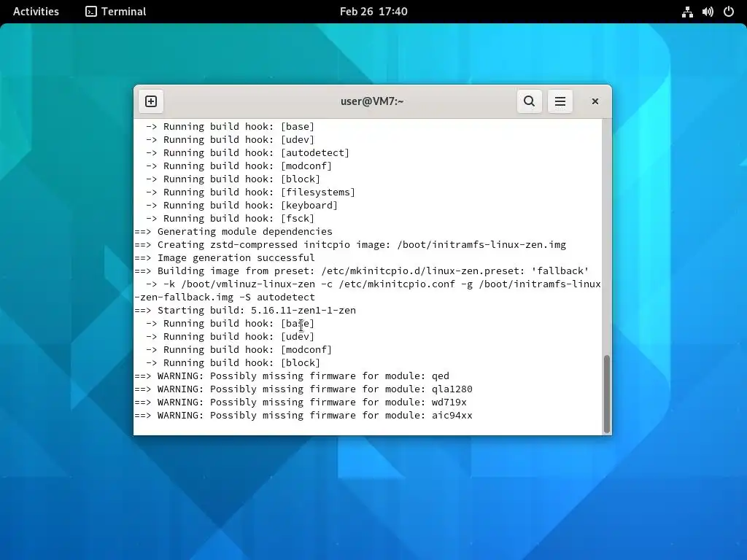Open the Terminal app menu in the top bar
The image size is (747, 560).
tap(116, 12)
